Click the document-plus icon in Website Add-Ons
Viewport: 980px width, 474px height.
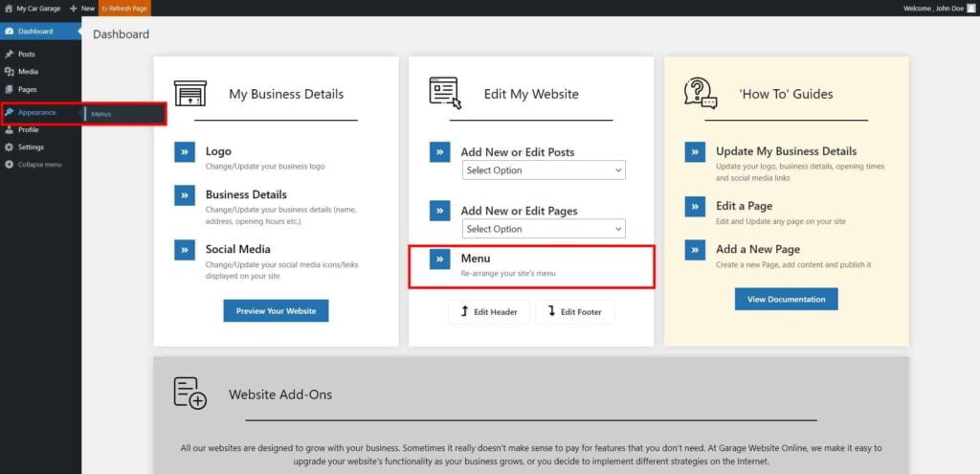[190, 394]
